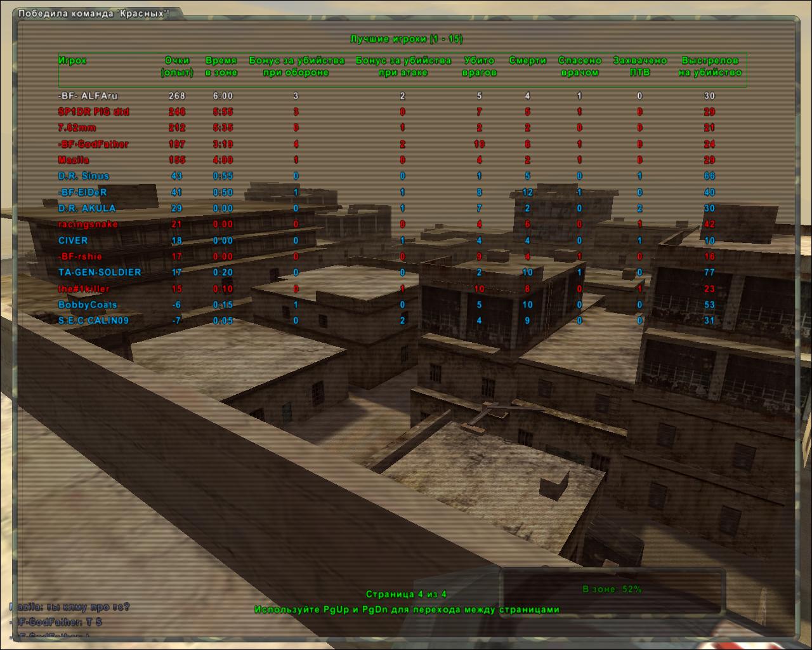
Task: Click Mazila's chat message at the bottom
Action: (70, 607)
